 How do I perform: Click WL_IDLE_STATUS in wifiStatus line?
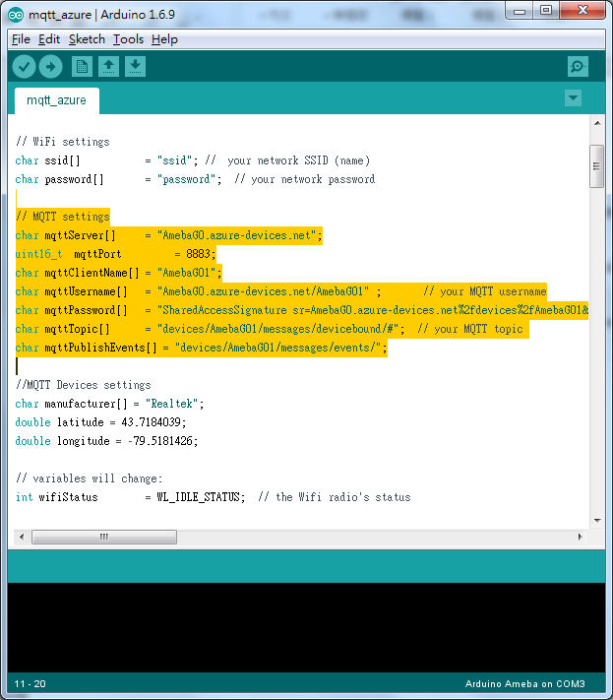198,497
